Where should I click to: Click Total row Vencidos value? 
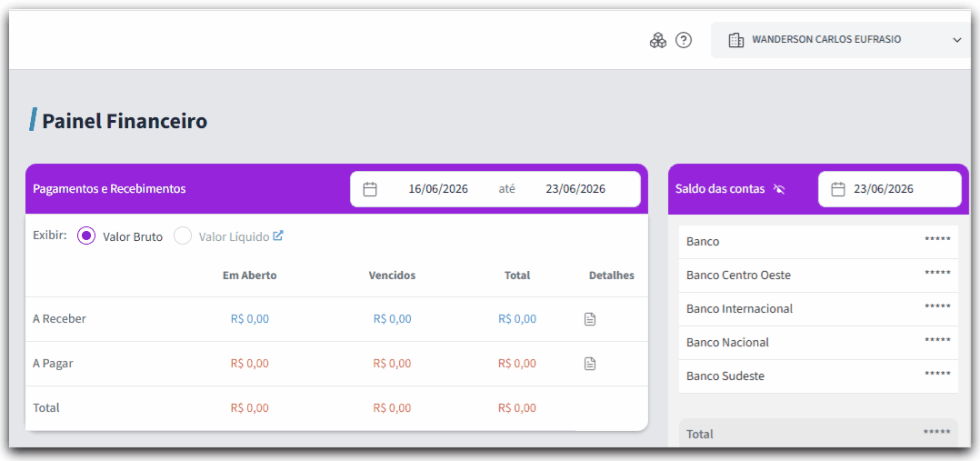[x=393, y=408]
